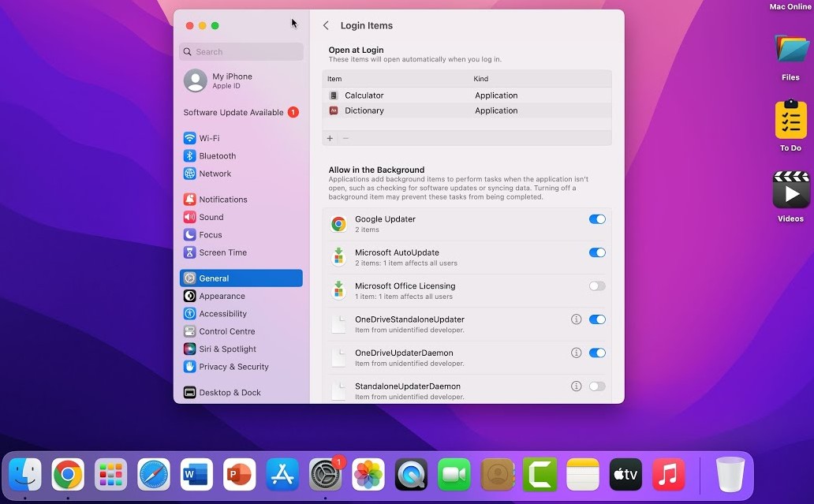This screenshot has height=504, width=814.
Task: Enable Microsoft Office Licensing in background
Action: tap(597, 286)
